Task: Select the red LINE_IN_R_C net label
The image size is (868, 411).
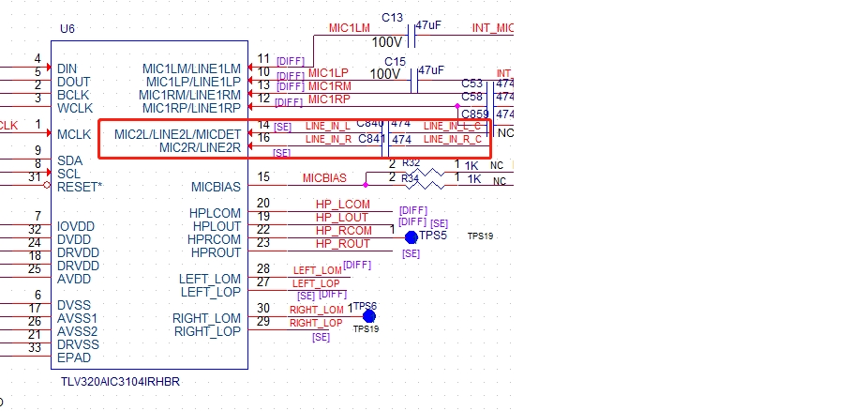Action: pyautogui.click(x=453, y=140)
